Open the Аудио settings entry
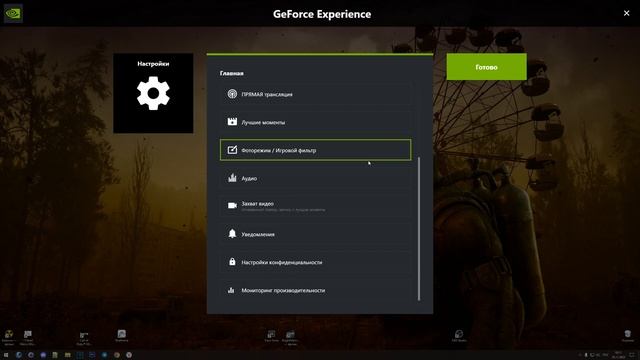Screen dimensions: 640x360 pos(316,178)
